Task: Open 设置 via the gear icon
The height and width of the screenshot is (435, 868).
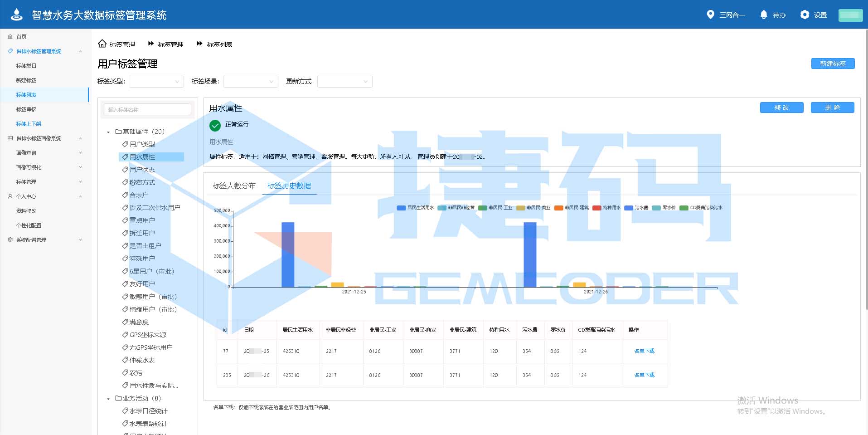Action: pos(805,15)
